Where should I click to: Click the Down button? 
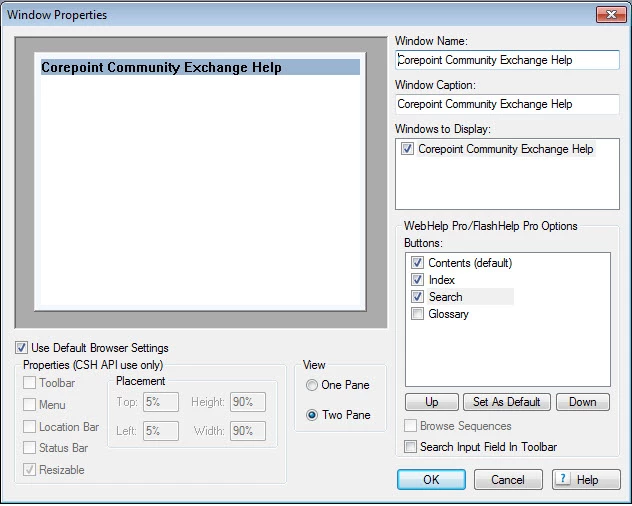[583, 402]
